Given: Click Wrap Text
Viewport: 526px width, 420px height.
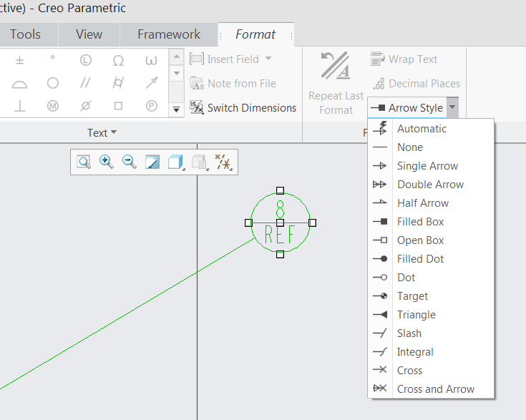Looking at the screenshot, I should [404, 59].
